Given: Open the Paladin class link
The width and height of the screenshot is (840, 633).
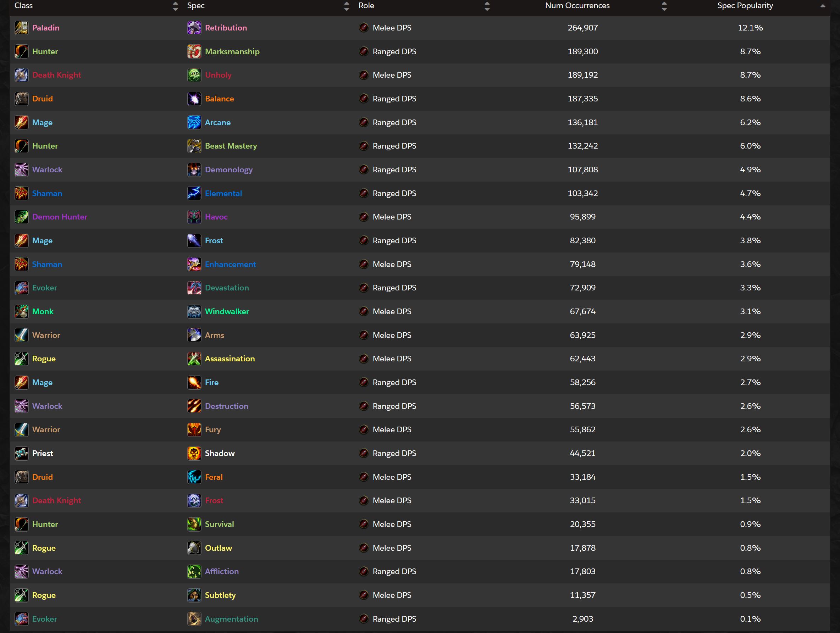Looking at the screenshot, I should (46, 28).
